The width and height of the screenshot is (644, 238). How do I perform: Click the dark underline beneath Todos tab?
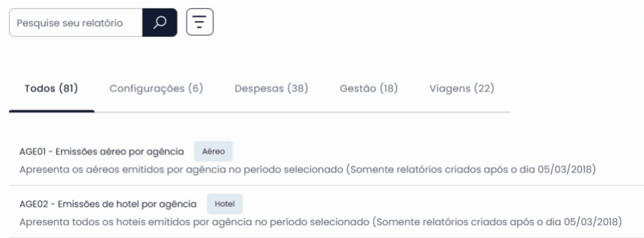pos(52,111)
